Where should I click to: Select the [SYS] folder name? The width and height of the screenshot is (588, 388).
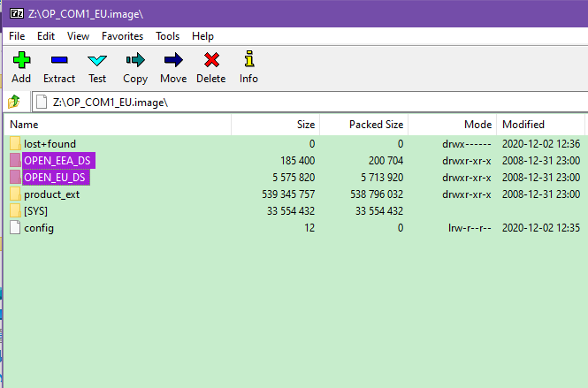click(x=35, y=211)
